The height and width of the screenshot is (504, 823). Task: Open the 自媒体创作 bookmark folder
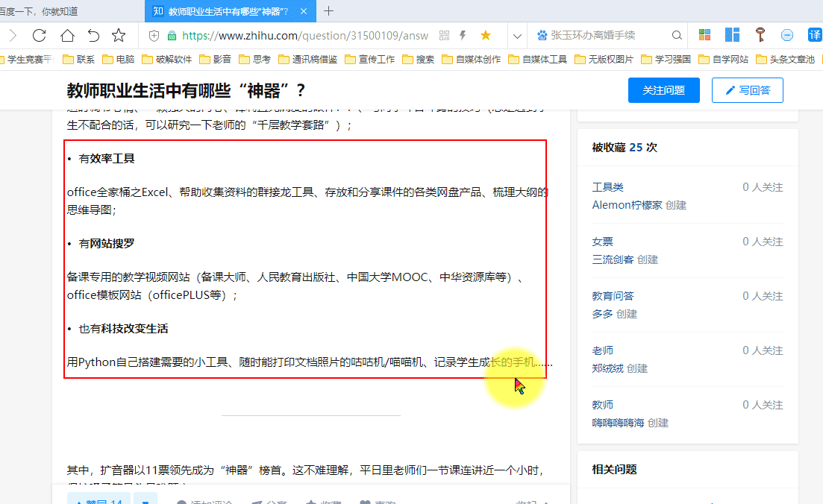472,59
